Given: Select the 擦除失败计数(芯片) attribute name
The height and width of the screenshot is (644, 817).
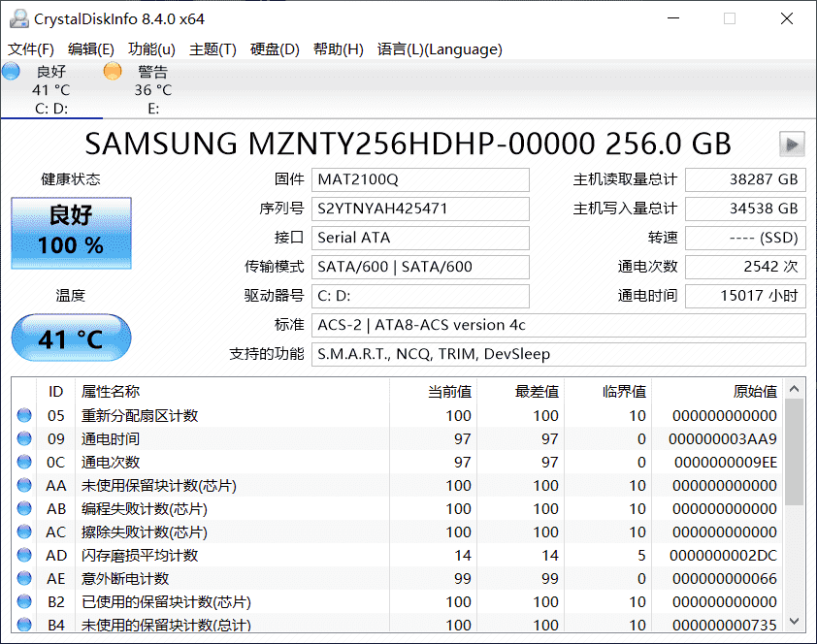Looking at the screenshot, I should tap(145, 531).
